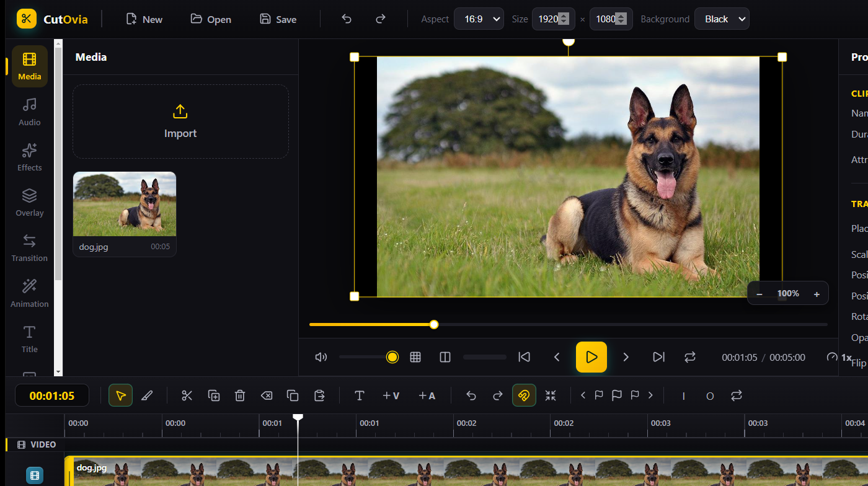
Task: Click the Open project button
Action: point(211,19)
